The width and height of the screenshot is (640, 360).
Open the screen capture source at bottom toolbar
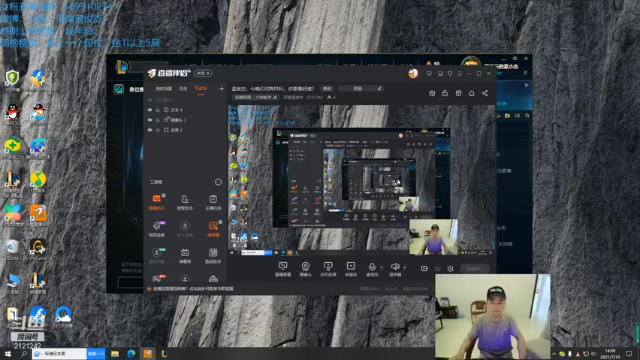[282, 269]
